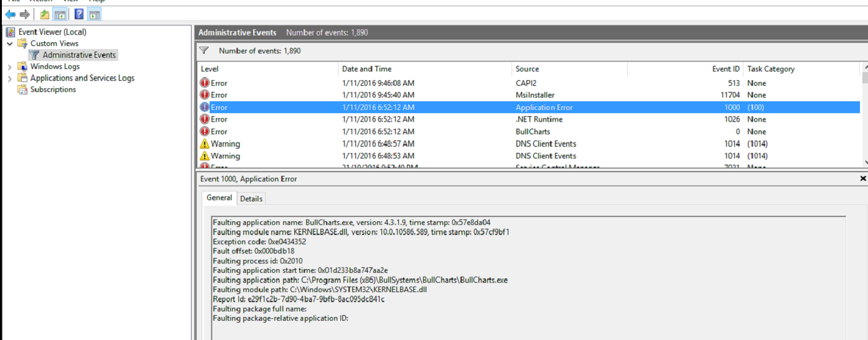This screenshot has width=868, height=340.
Task: Switch to the Details tab
Action: click(x=251, y=199)
